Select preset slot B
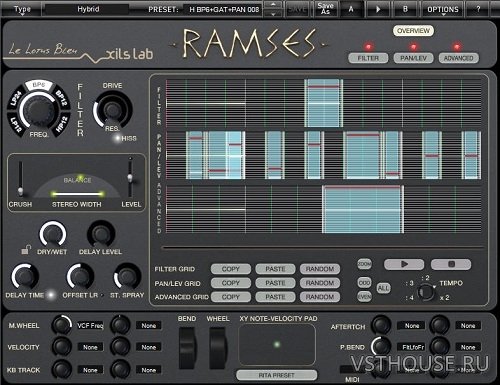 (405, 9)
